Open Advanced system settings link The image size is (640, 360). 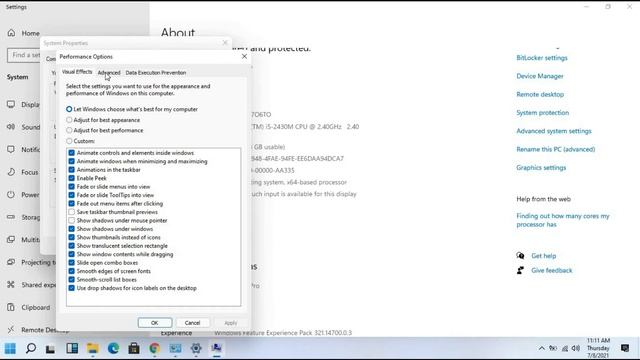coord(554,131)
